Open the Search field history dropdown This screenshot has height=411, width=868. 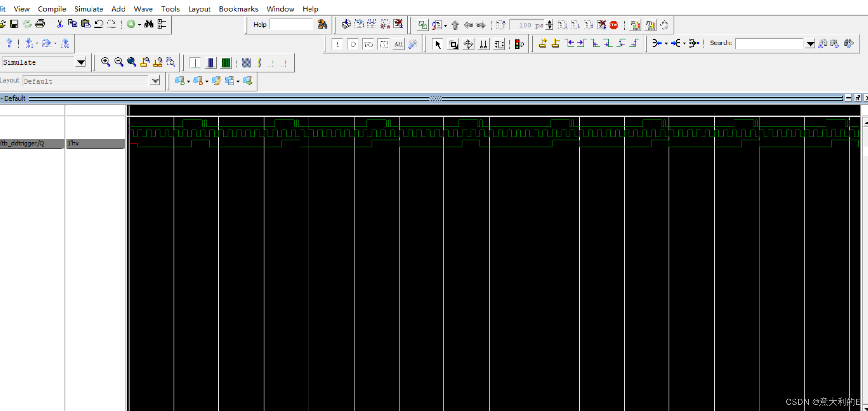tap(810, 44)
